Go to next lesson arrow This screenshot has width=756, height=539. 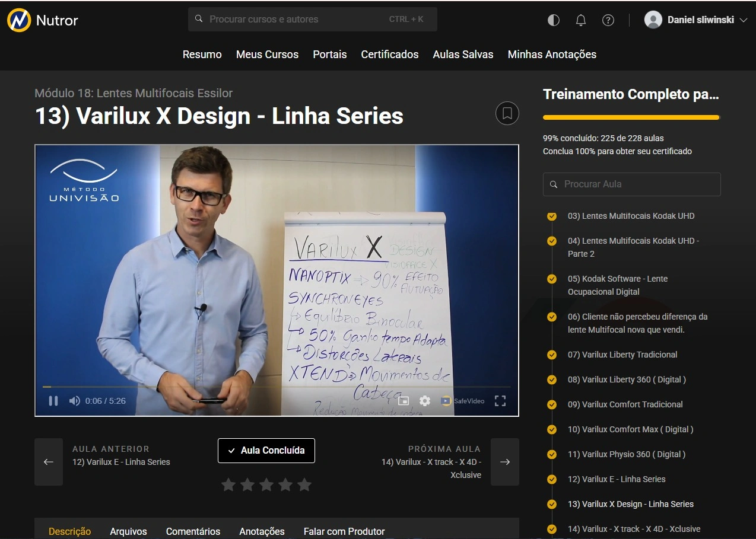(x=505, y=462)
